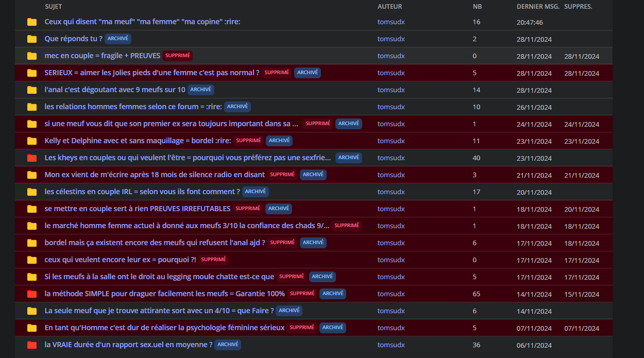Click folder icon for 'l'anal c'est dégoutant' topic
The height and width of the screenshot is (358, 644).
[32, 90]
